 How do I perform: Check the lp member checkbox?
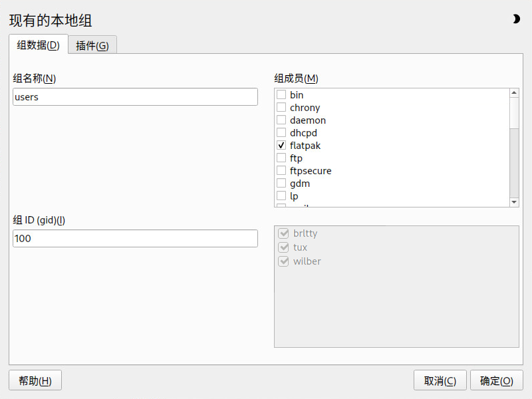[x=281, y=196]
